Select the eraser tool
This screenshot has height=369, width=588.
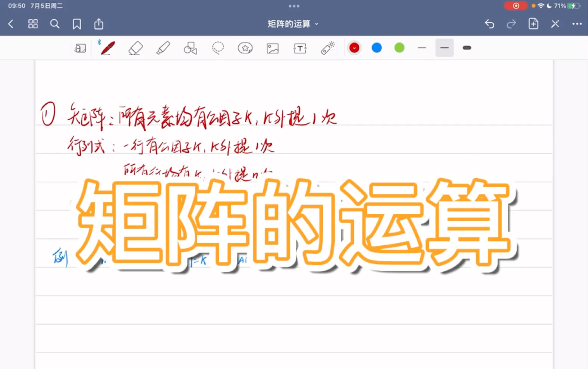(x=135, y=48)
